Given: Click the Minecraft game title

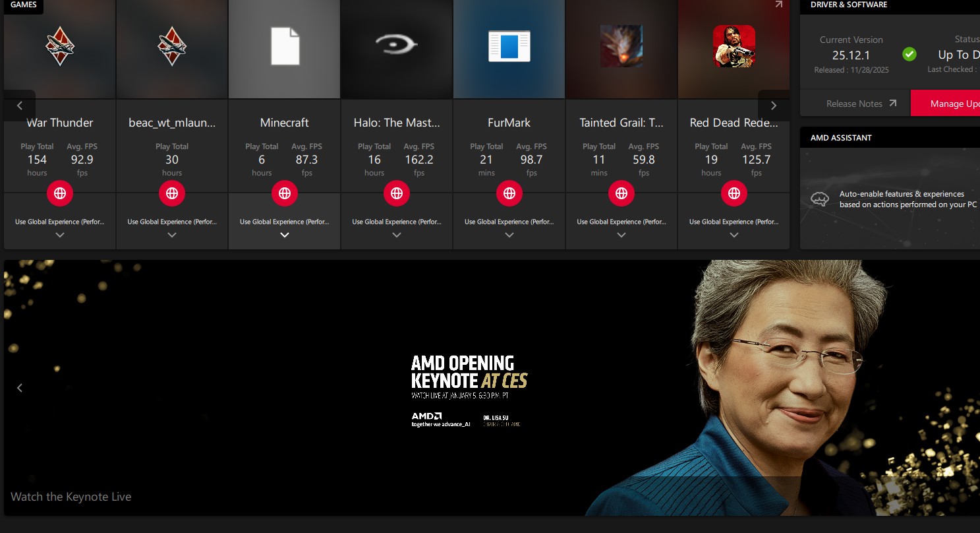Looking at the screenshot, I should click(285, 123).
